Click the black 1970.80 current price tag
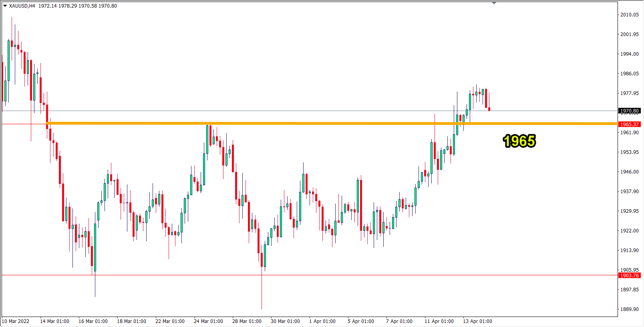This screenshot has height=327, width=644. (x=630, y=111)
